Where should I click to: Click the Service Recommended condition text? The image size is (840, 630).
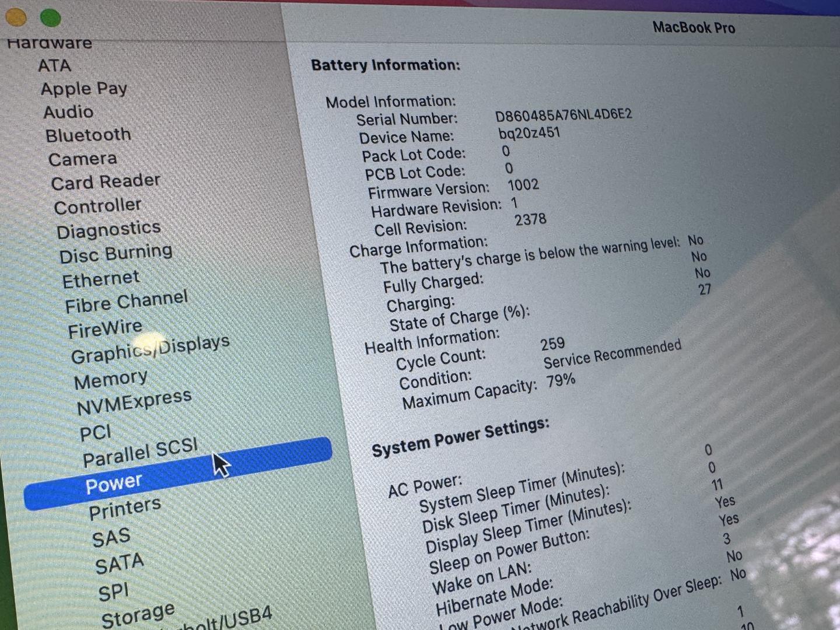(x=612, y=353)
